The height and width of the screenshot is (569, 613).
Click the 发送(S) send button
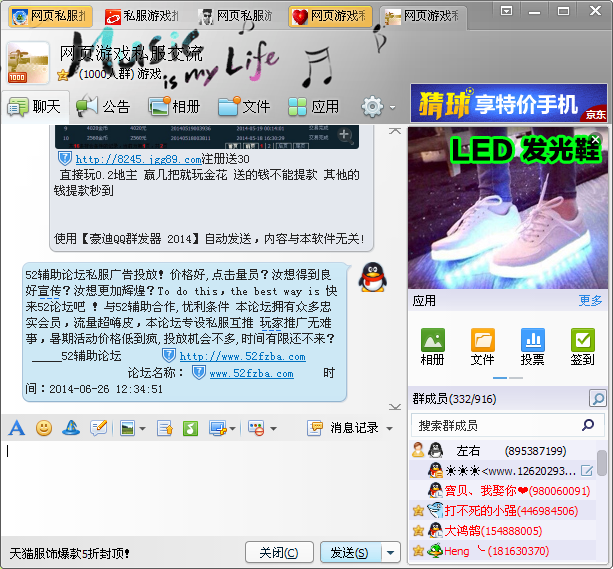(351, 553)
